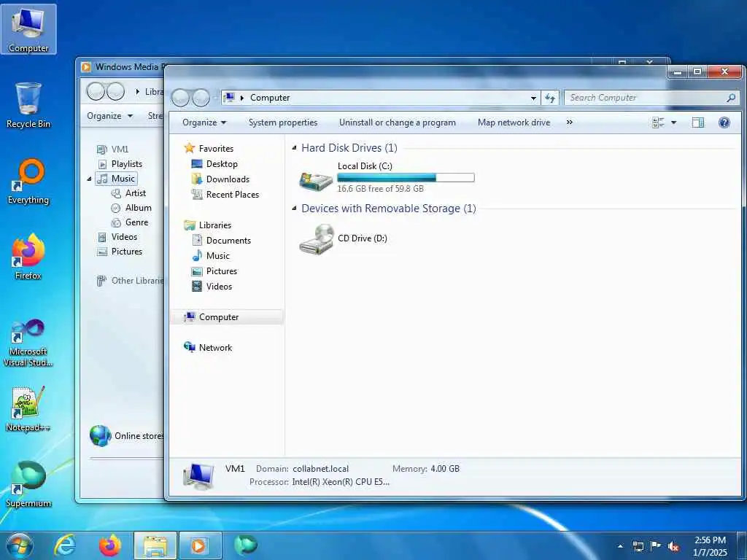Click Uninstall or change a program

398,122
